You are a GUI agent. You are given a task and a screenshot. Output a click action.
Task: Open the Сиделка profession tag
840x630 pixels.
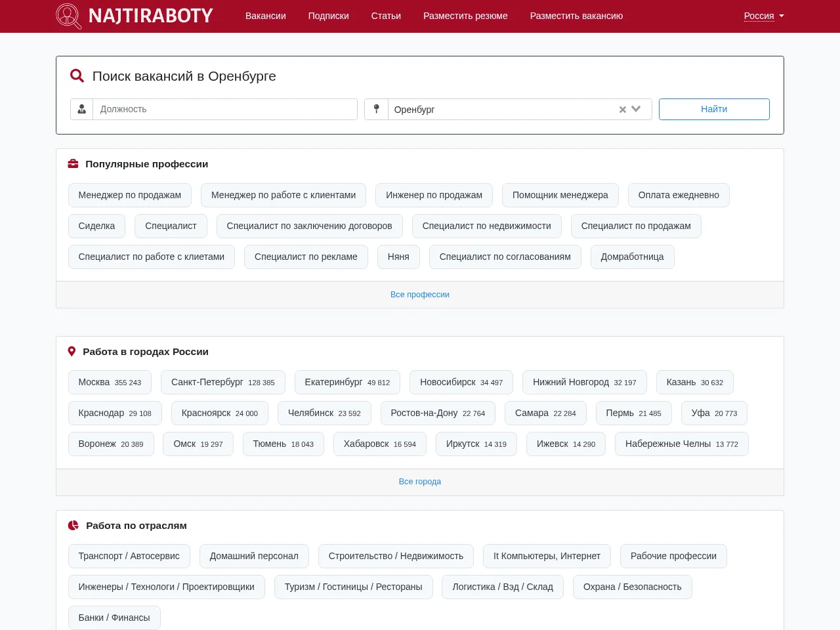click(x=96, y=226)
